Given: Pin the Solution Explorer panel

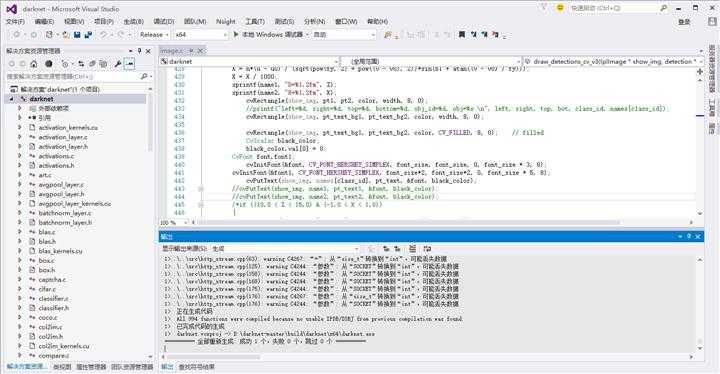Looking at the screenshot, I should pyautogui.click(x=140, y=51).
